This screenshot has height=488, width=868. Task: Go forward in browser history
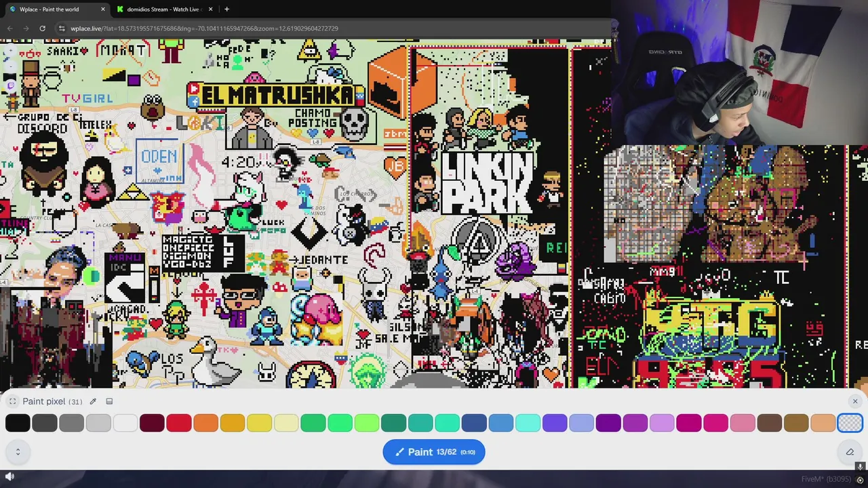coord(26,28)
